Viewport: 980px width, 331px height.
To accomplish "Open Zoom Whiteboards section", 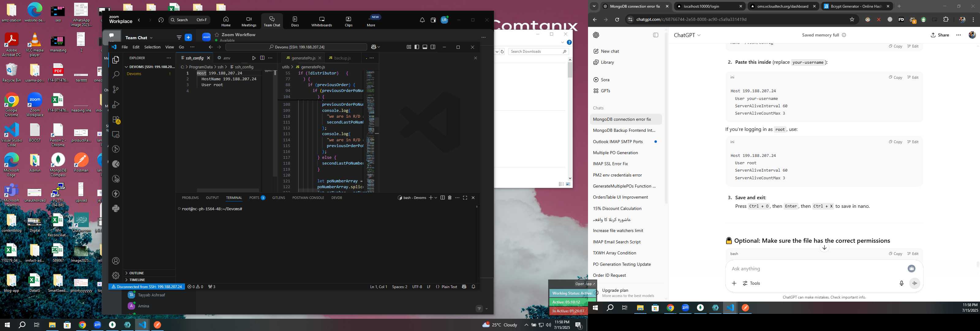I will (x=322, y=21).
